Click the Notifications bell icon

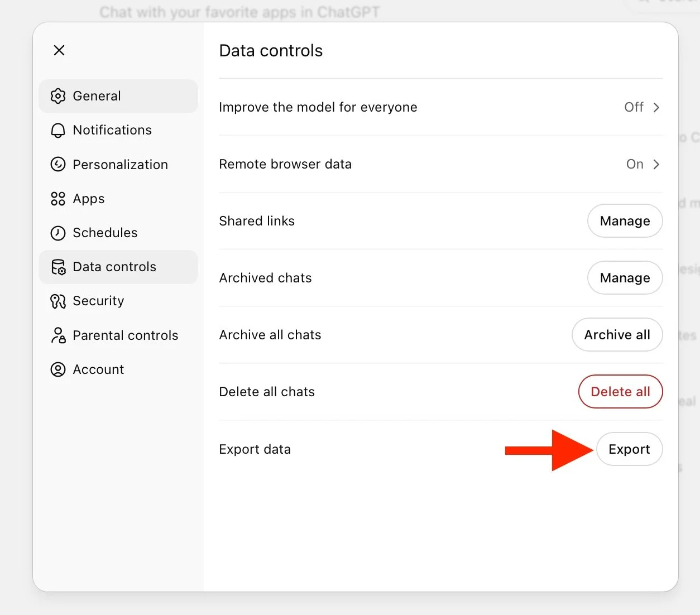(58, 131)
